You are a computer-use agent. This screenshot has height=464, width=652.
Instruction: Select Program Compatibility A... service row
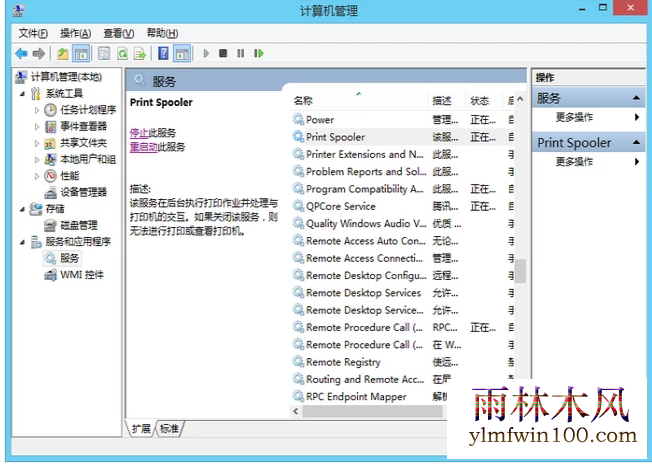tap(403, 189)
